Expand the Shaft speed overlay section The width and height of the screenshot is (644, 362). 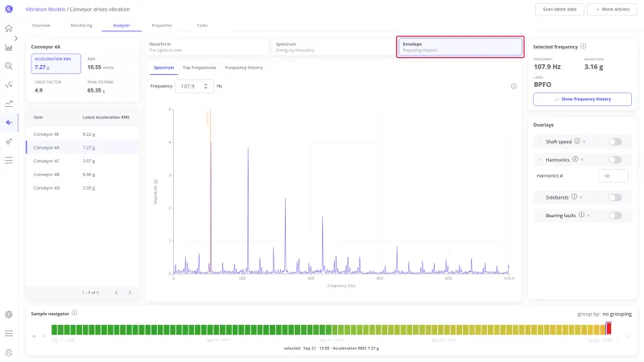[x=539, y=142]
